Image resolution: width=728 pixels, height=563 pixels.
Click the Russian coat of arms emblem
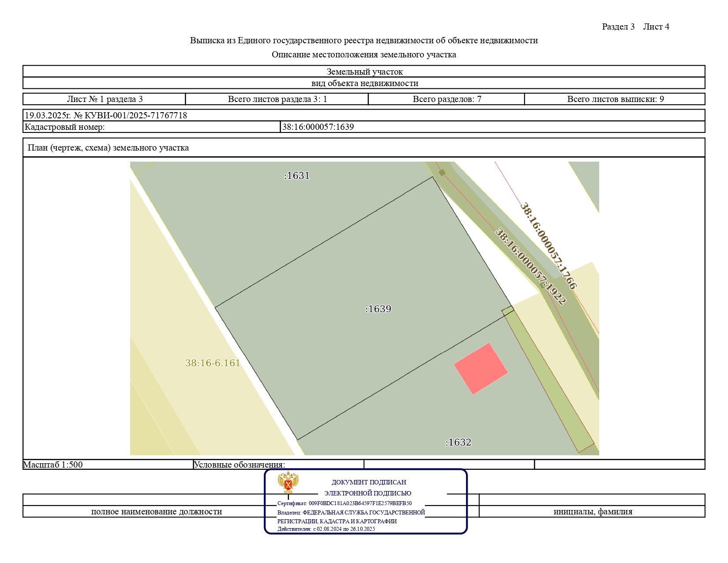click(288, 483)
